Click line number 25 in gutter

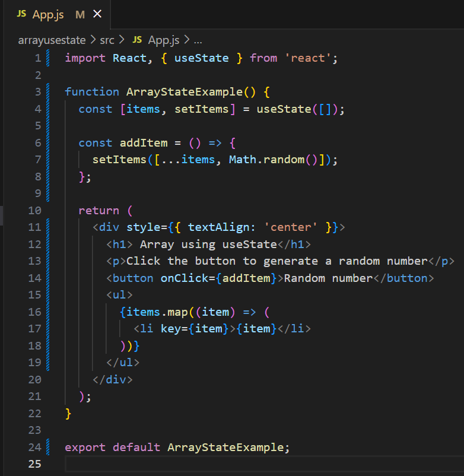34,464
